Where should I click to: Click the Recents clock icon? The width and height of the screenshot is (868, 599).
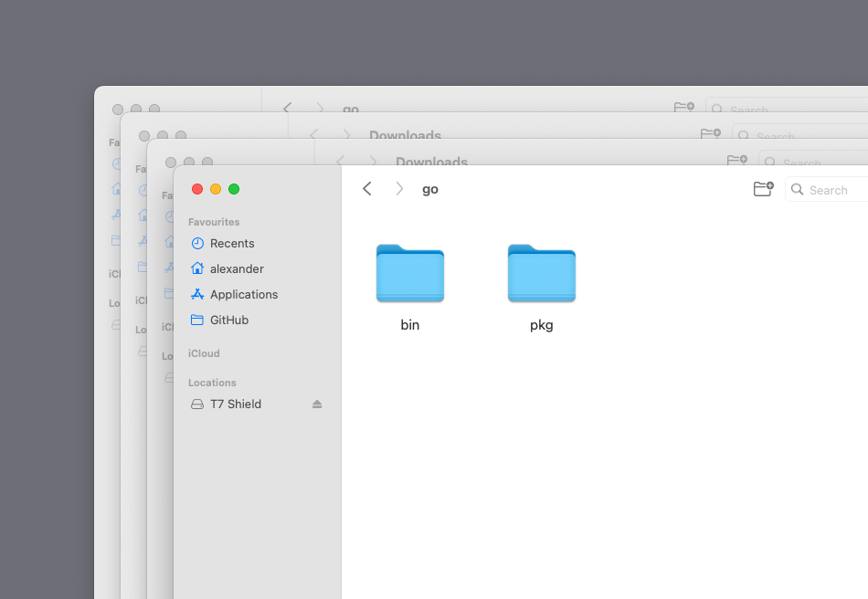(197, 244)
